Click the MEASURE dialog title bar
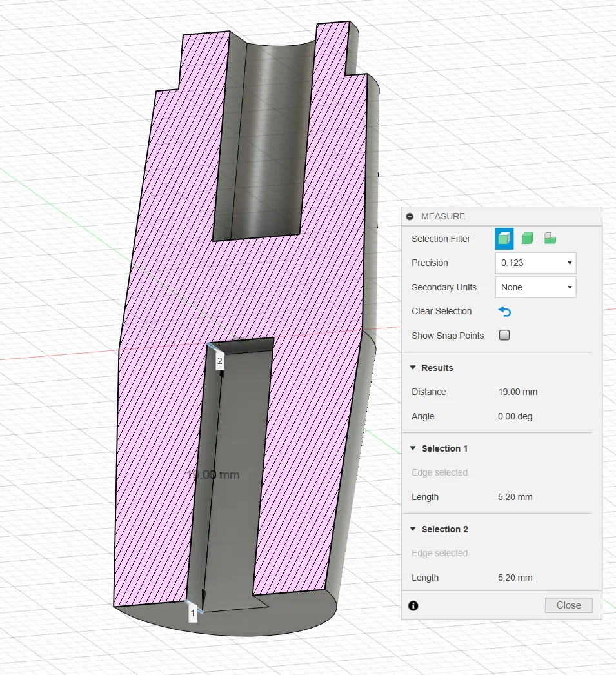616x675 pixels. pos(503,217)
